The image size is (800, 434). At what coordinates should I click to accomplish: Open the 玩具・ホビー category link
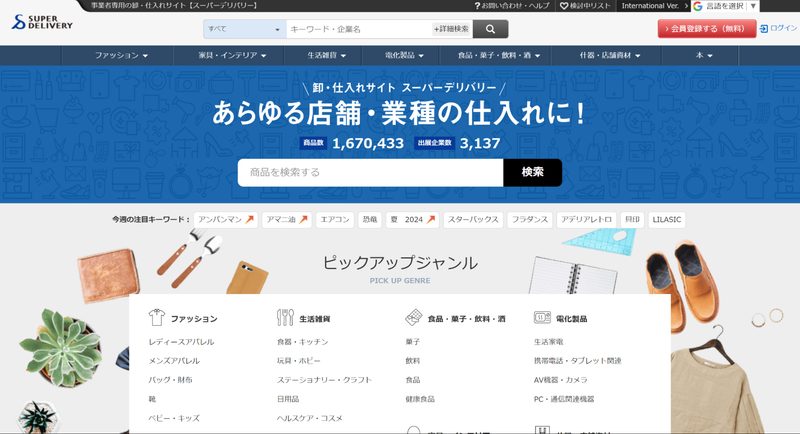298,361
